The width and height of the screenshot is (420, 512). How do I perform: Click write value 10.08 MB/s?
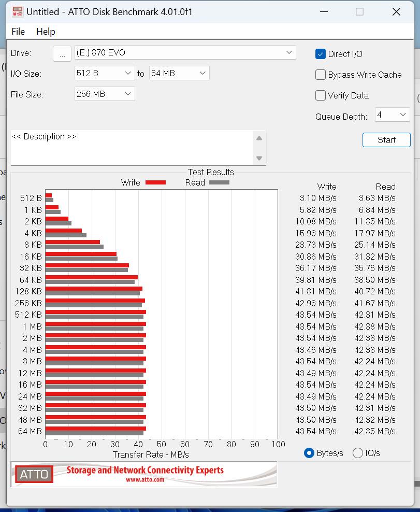(x=315, y=221)
